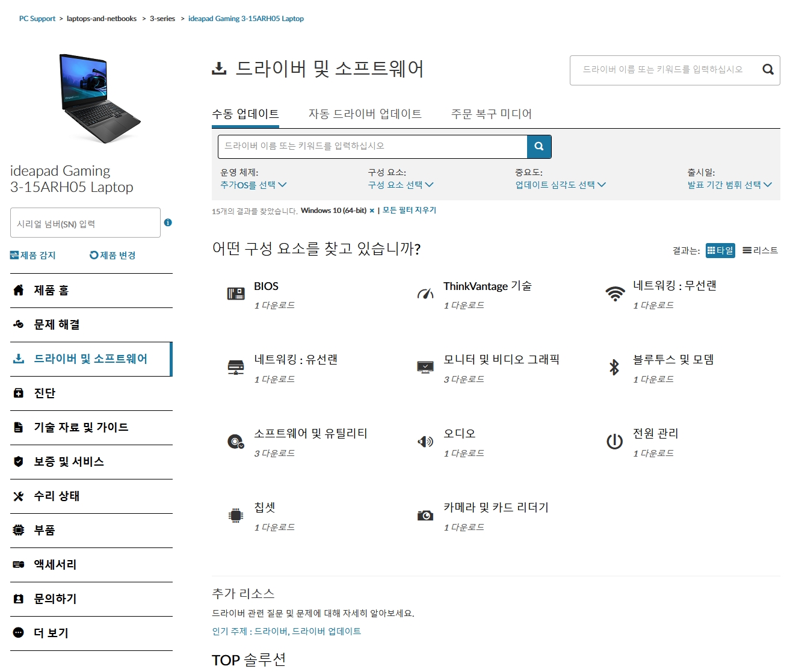This screenshot has width=793, height=672.
Task: Select the ThinkVantage technology gauge icon
Action: click(x=426, y=293)
